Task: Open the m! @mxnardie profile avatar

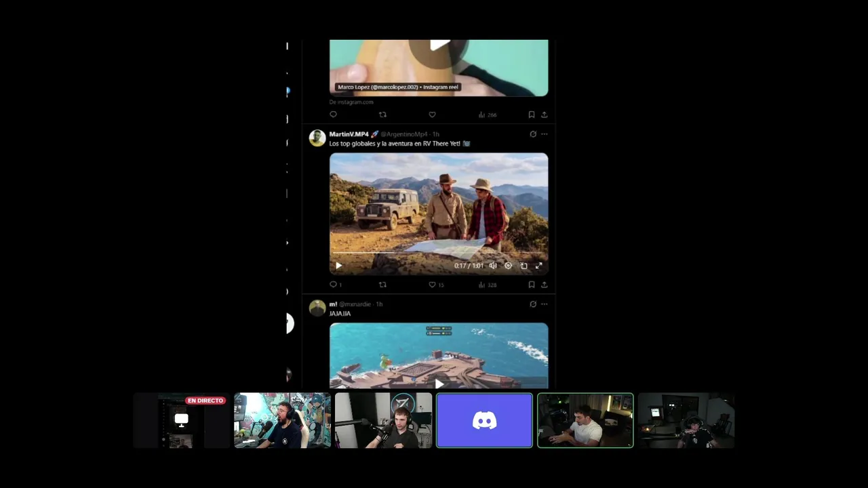Action: pos(317,308)
